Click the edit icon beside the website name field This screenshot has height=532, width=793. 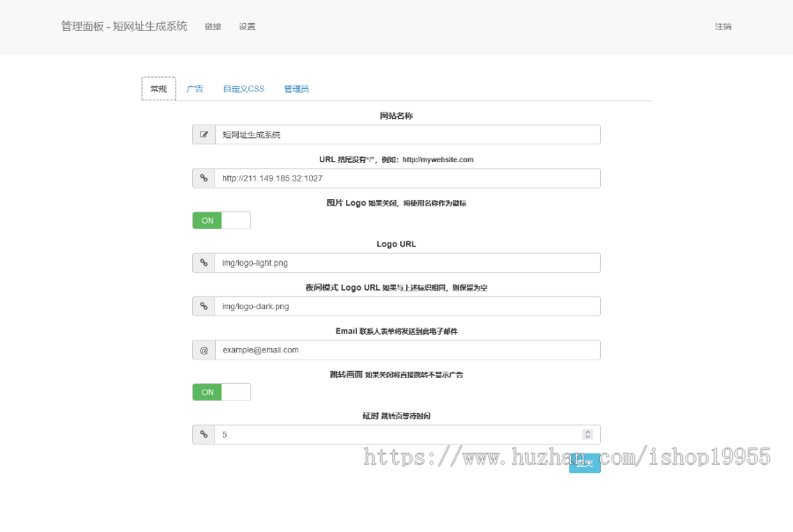[x=204, y=135]
